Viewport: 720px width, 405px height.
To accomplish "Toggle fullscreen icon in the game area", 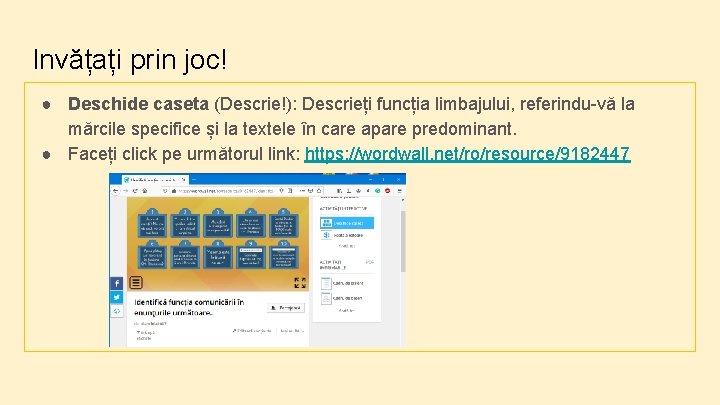I will [x=300, y=282].
